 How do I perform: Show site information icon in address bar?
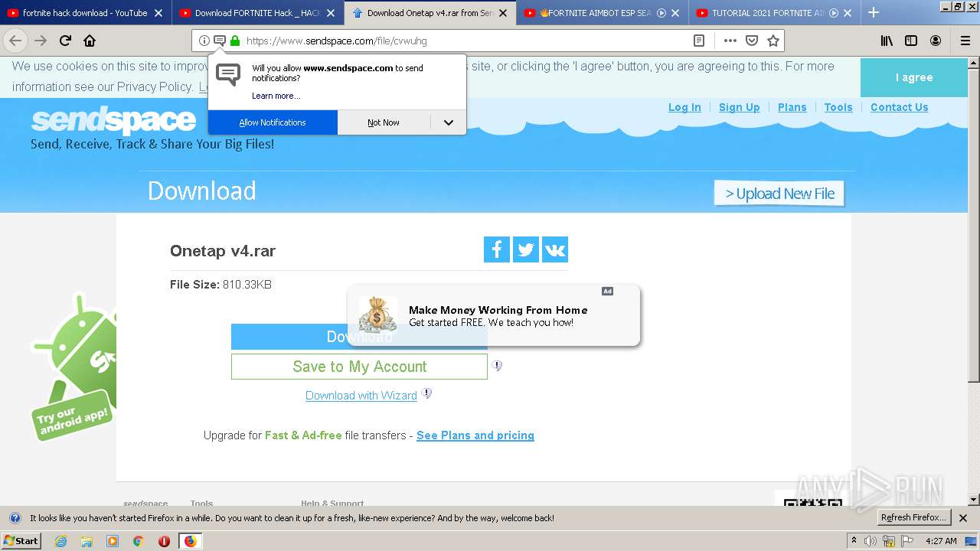pos(204,41)
